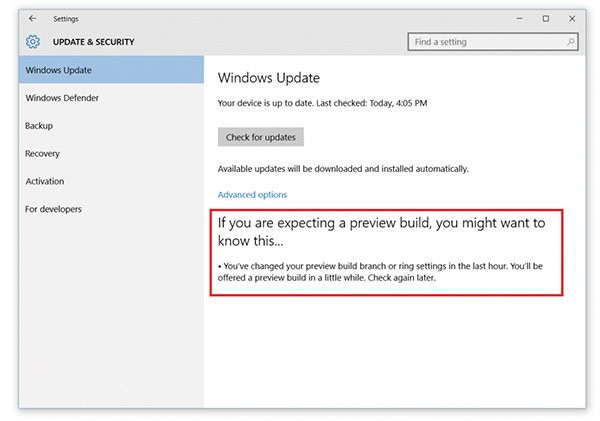Maximize the Settings window
Image resolution: width=600 pixels, height=421 pixels.
coord(546,18)
